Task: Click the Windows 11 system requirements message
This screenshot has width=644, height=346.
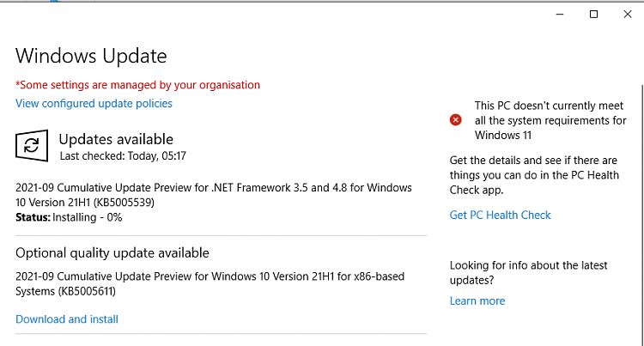Action: coord(550,120)
